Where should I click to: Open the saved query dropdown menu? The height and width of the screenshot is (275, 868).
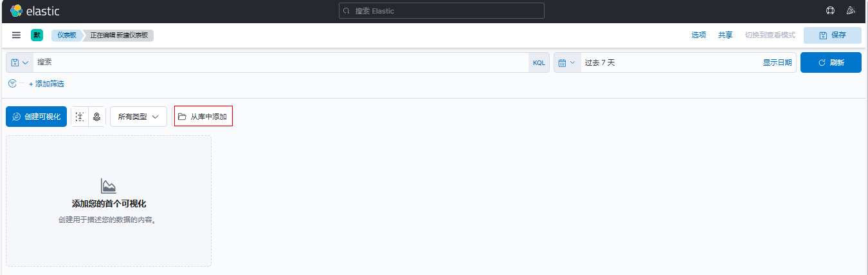click(x=20, y=62)
